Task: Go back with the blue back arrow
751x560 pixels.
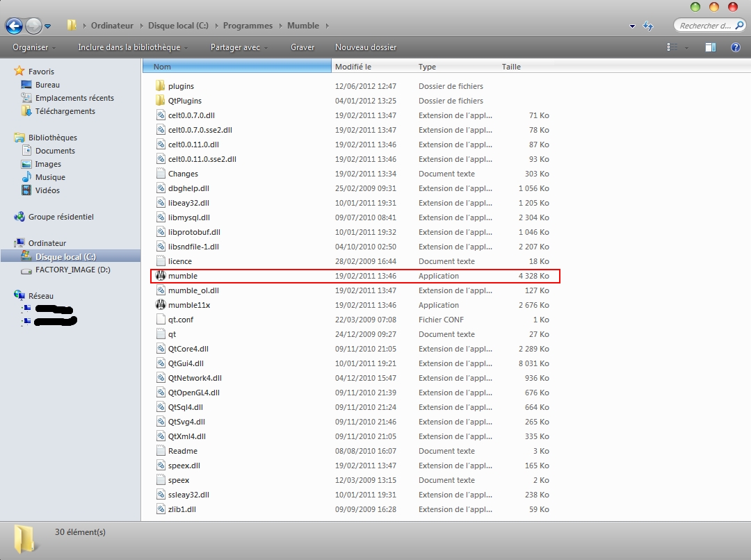Action: (14, 26)
